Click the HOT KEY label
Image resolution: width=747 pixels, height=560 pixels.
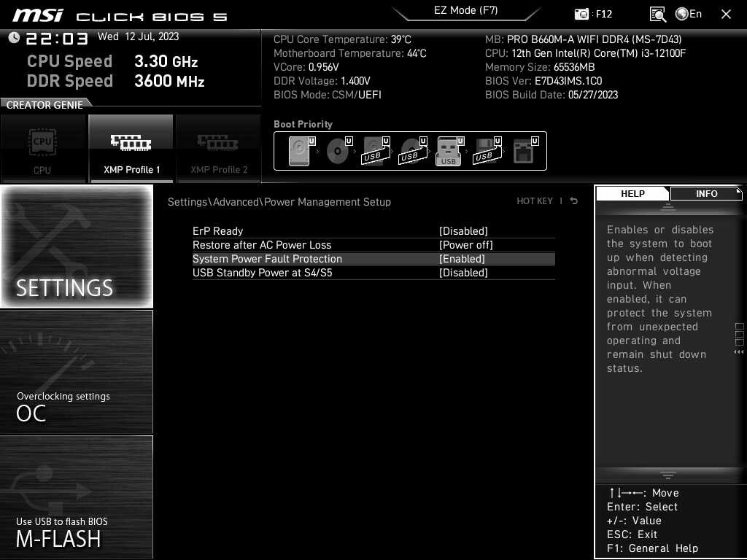(x=535, y=201)
